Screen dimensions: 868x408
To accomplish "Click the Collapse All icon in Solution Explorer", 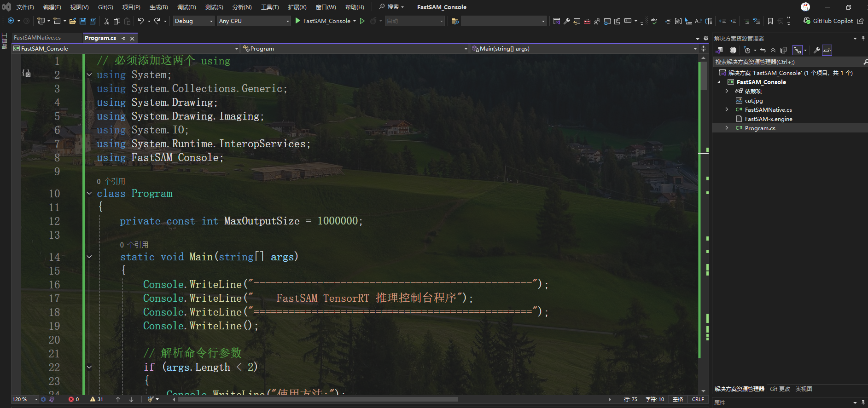I will [773, 50].
